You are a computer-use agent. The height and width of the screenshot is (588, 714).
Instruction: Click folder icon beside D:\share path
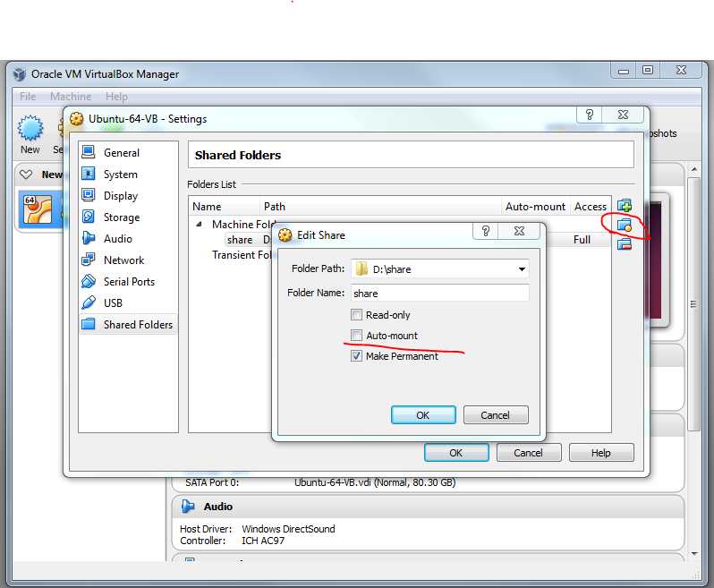[361, 268]
